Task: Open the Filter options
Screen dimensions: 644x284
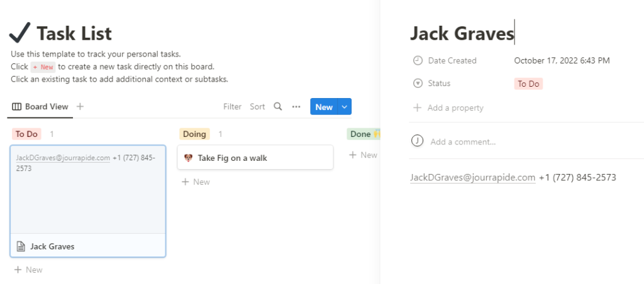Action: (232, 107)
